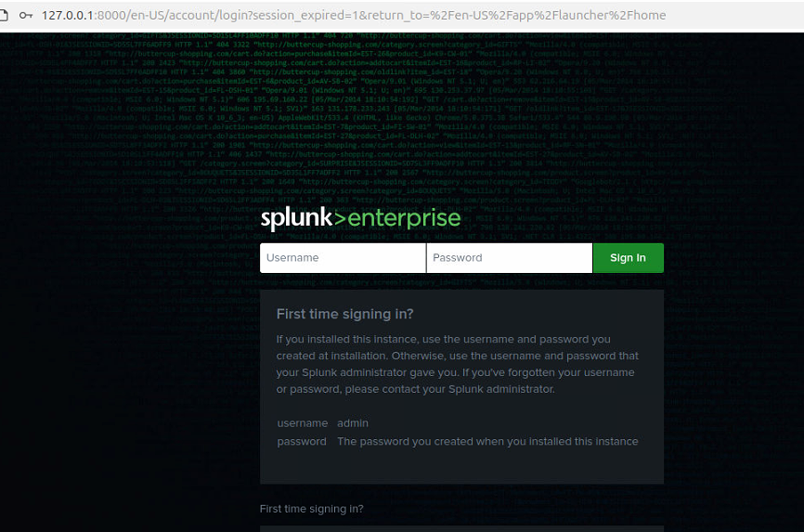Click the Password input field
Image resolution: width=804 pixels, height=532 pixels.
(509, 257)
